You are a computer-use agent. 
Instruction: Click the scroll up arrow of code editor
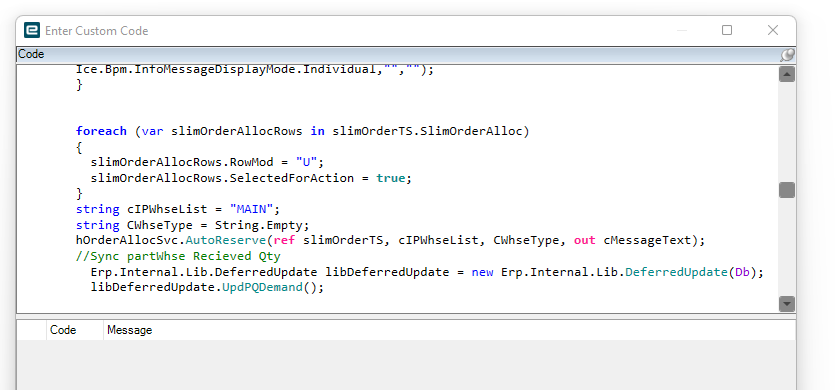click(x=787, y=74)
